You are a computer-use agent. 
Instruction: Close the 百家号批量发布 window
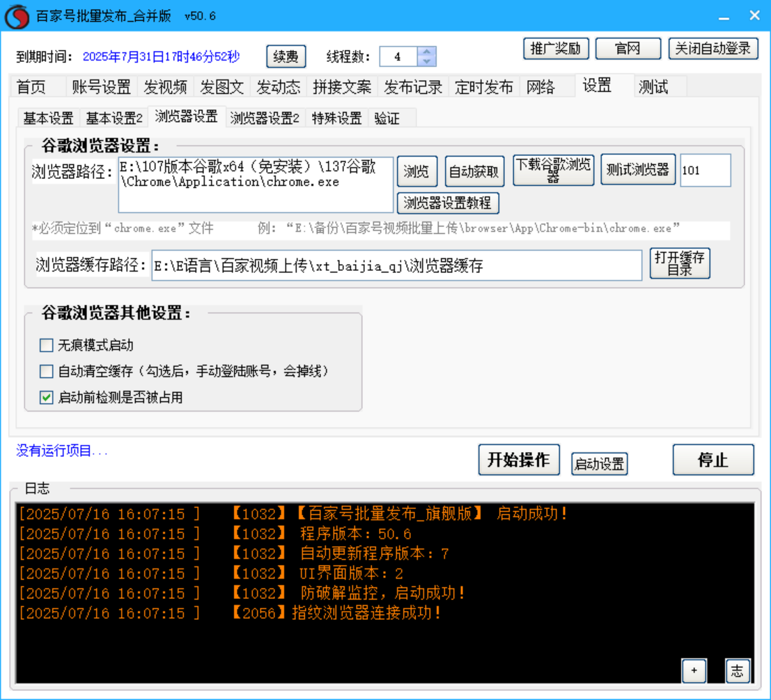point(755,16)
